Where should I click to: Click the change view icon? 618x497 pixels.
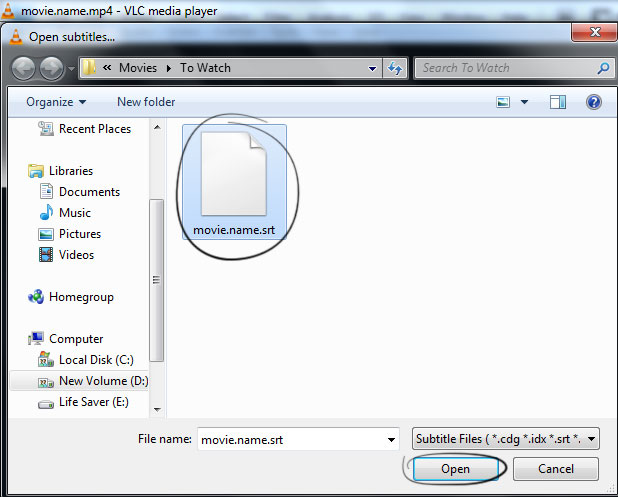coord(503,102)
